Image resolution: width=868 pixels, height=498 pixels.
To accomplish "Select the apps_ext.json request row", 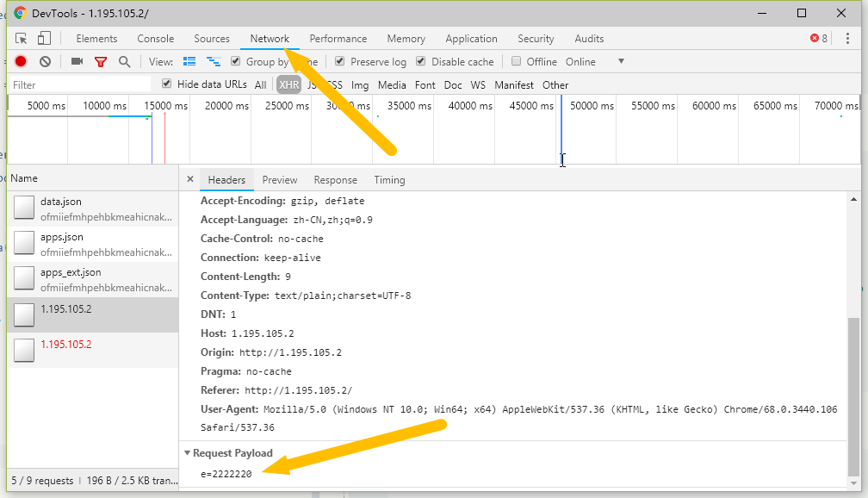I will (x=93, y=280).
